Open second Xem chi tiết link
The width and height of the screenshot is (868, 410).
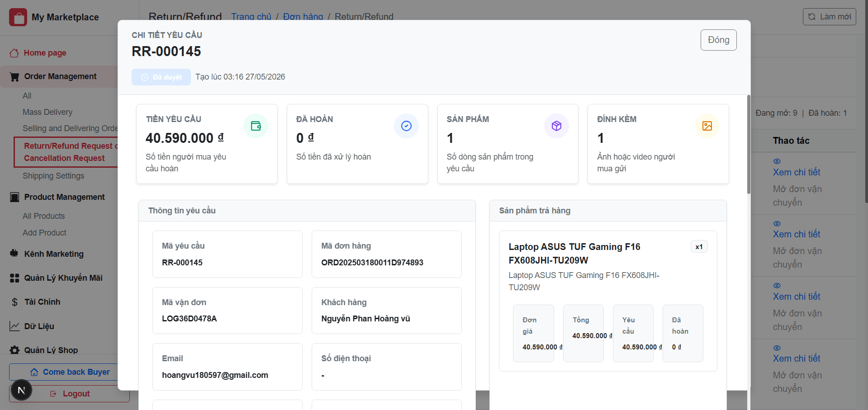tap(797, 234)
